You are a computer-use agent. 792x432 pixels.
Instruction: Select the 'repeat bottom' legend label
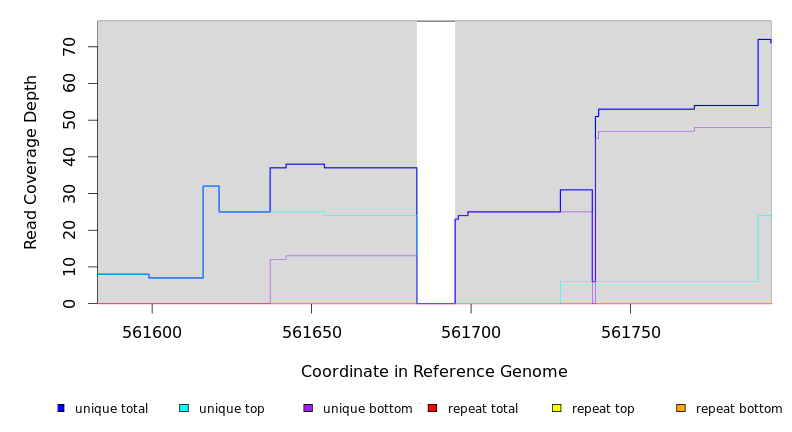[x=739, y=409]
